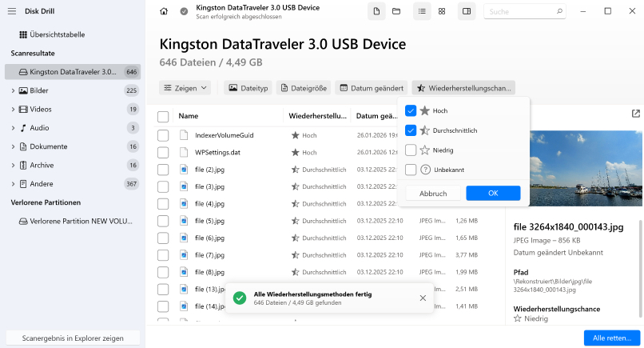Screen dimensions: 644x348
Task: Click file icon of WPSettings.dat
Action: (x=184, y=152)
